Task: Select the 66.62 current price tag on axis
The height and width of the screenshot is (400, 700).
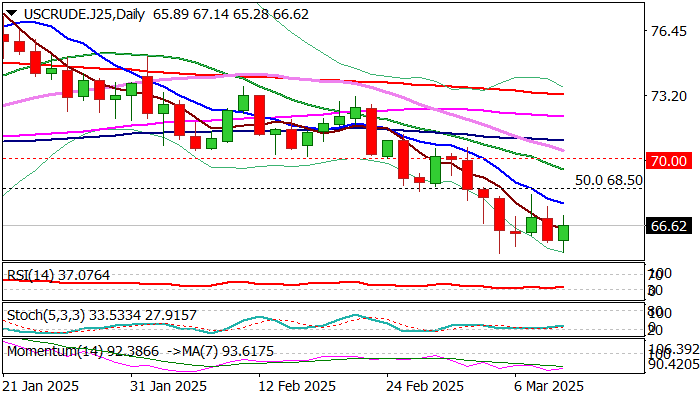Action: (667, 226)
